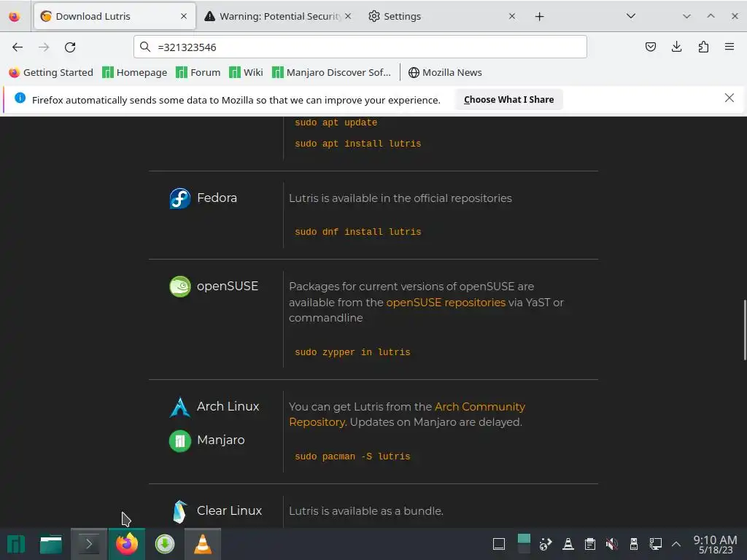Image resolution: width=747 pixels, height=560 pixels.
Task: Close the Settings tab
Action: pos(511,16)
